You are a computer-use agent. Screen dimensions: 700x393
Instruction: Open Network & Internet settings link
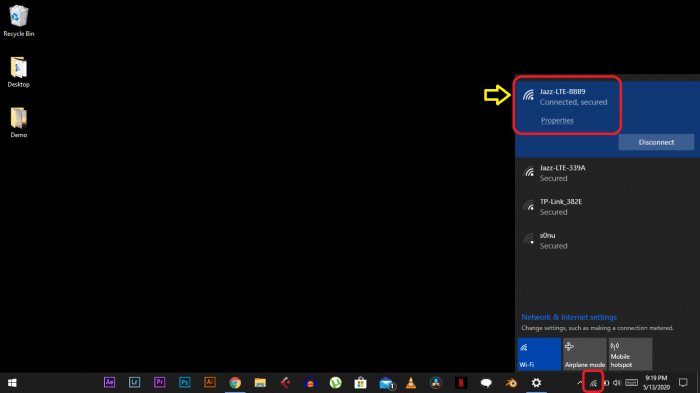pos(569,317)
